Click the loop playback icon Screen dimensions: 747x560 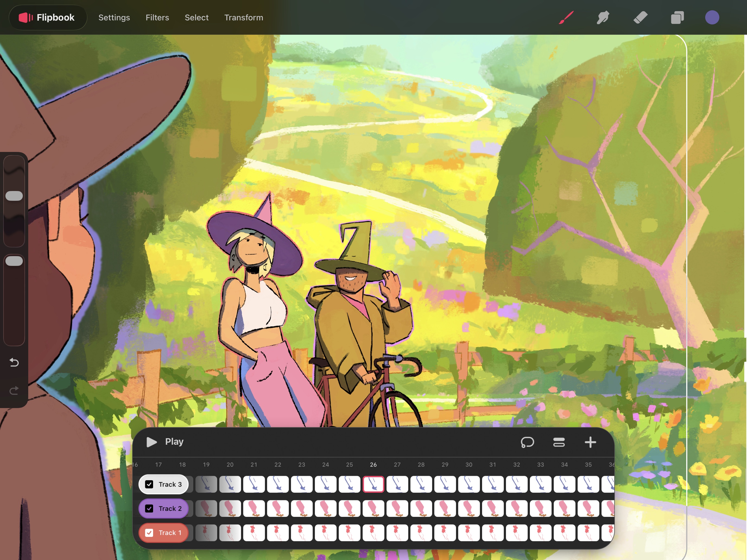click(x=527, y=442)
